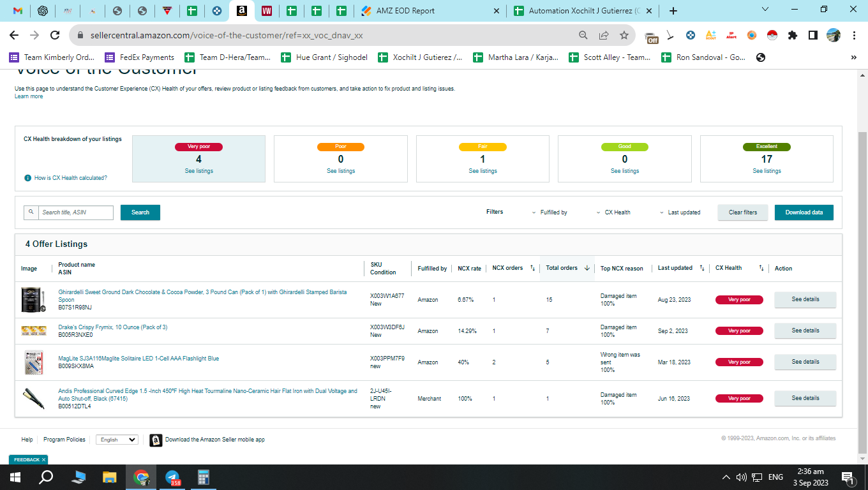Switch to the ChatGPT pinned tab
The height and width of the screenshot is (490, 868).
coord(43,11)
